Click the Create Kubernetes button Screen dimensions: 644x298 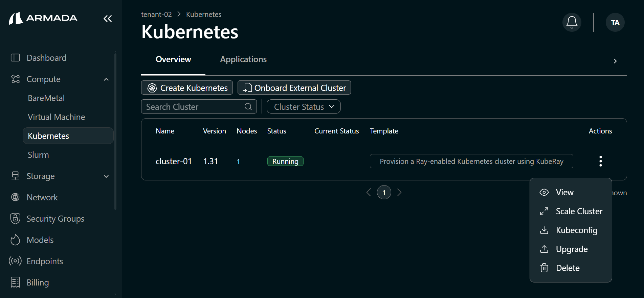(x=187, y=88)
